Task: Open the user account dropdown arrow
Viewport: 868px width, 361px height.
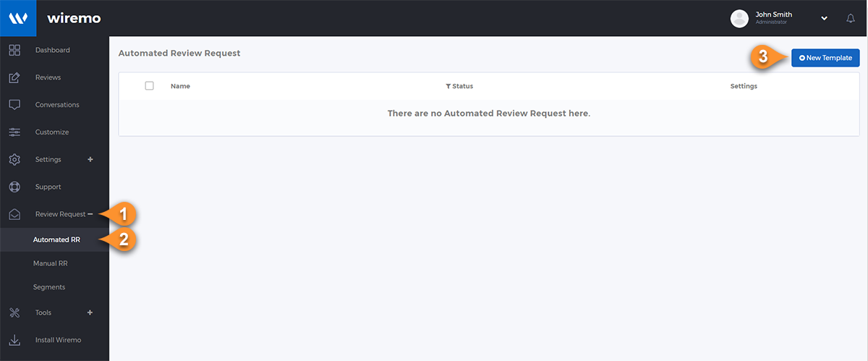Action: click(824, 18)
